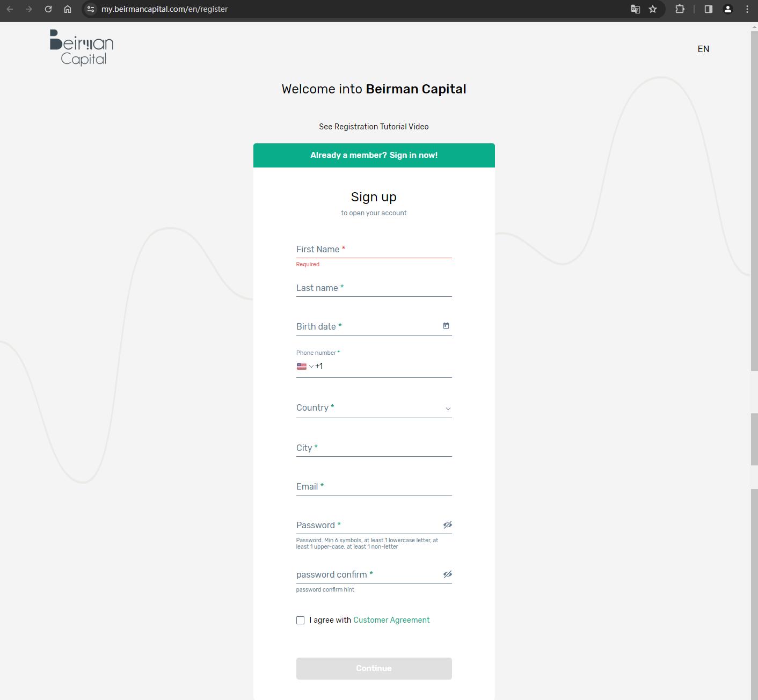Viewport: 758px width, 700px height.
Task: Focus the Last name field
Action: [374, 288]
